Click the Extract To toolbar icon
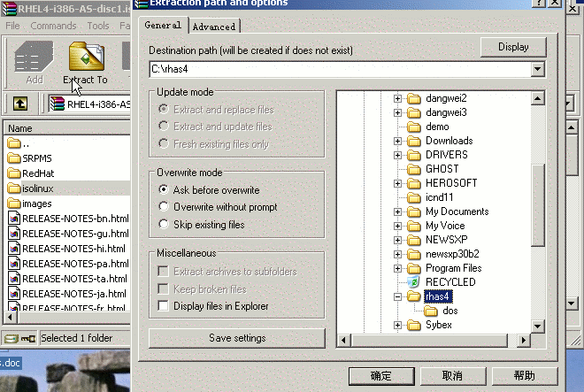 86,57
